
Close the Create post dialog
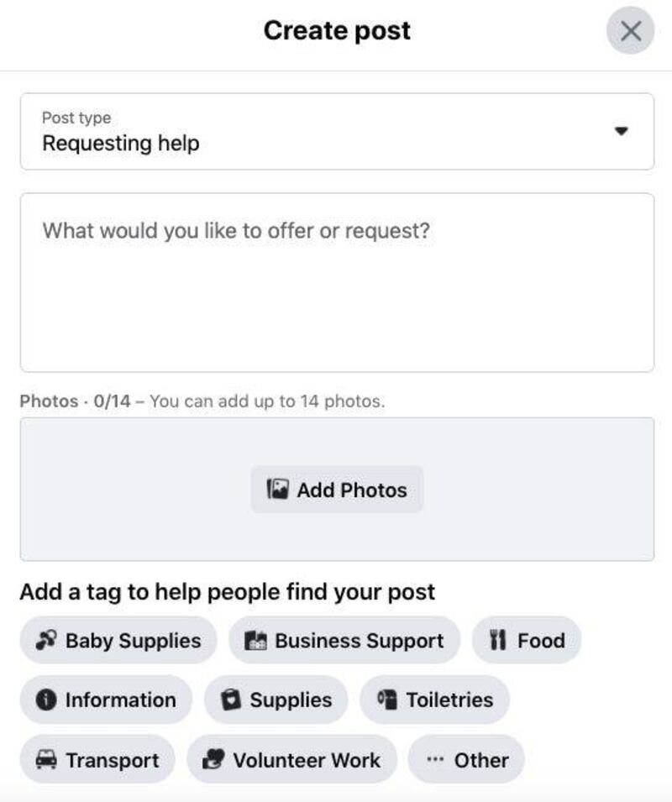click(x=630, y=31)
